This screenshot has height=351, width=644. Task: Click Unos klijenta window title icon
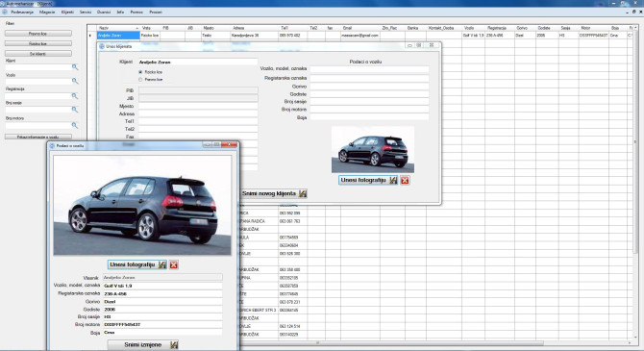coord(102,46)
